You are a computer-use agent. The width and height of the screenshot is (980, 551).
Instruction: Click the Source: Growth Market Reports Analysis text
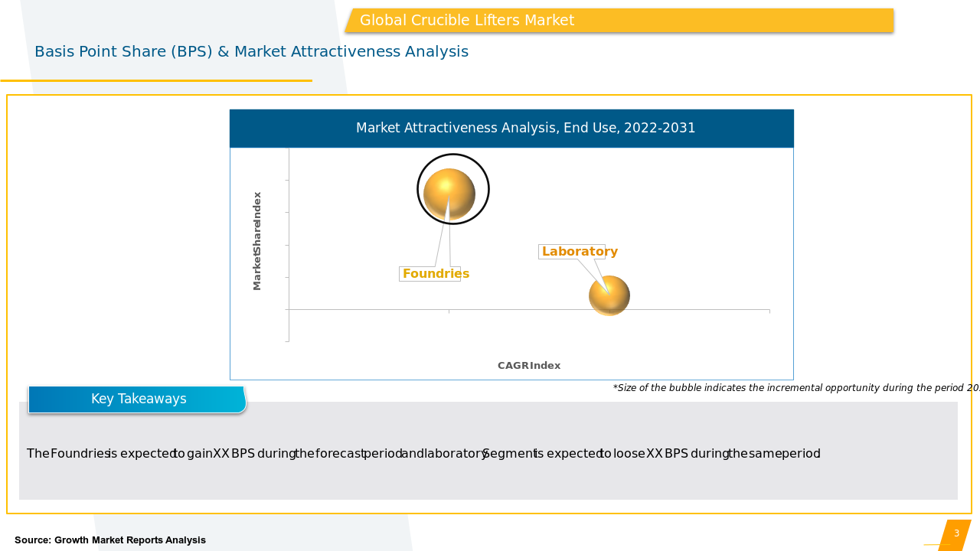tap(110, 540)
